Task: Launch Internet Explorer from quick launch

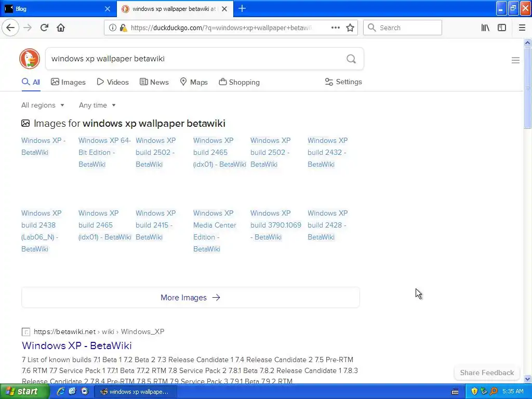Action: point(60,391)
